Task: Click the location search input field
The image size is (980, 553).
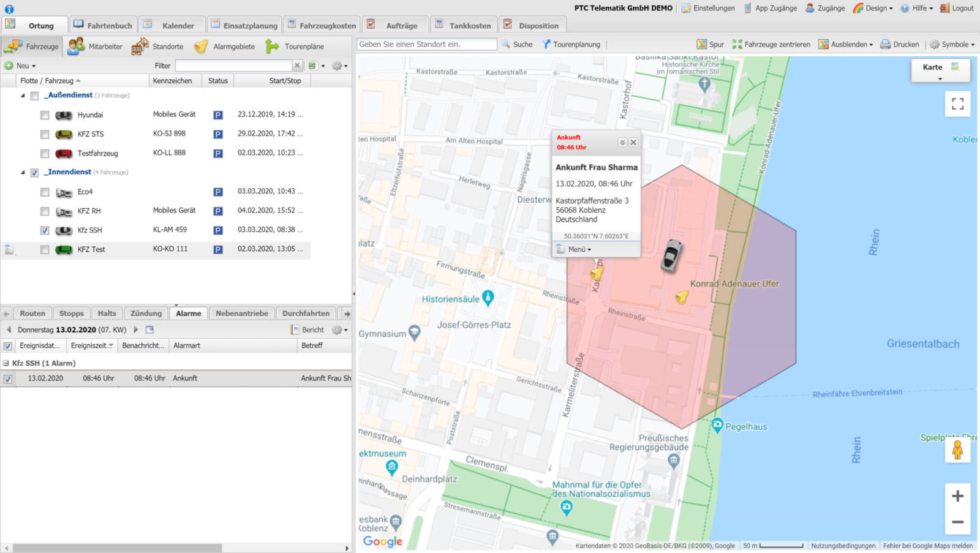Action: point(426,44)
